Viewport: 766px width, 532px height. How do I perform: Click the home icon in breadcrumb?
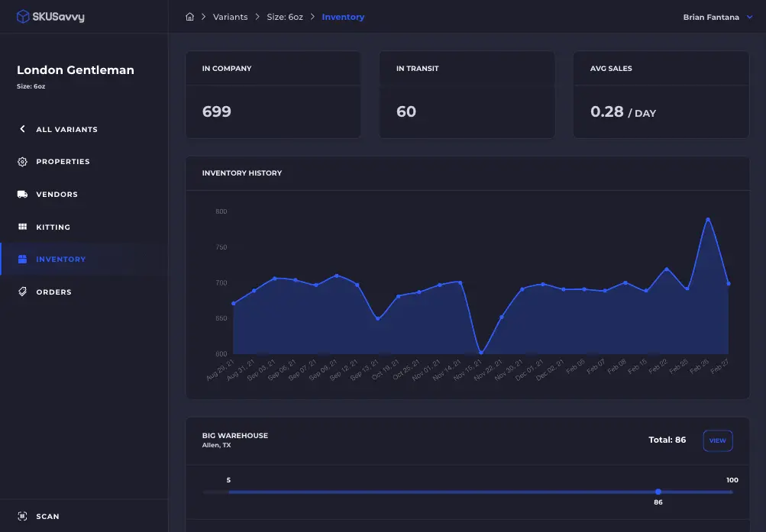pos(189,17)
